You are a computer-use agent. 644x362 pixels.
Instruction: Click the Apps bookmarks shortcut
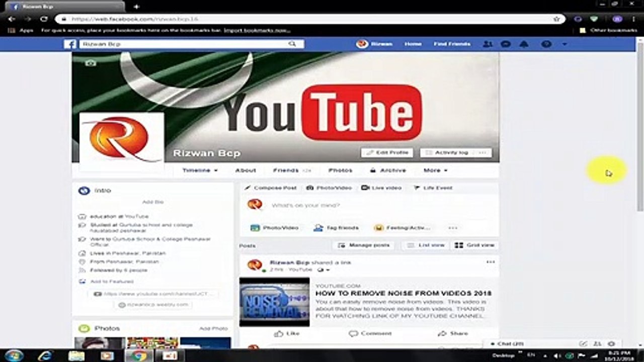[x=21, y=30]
